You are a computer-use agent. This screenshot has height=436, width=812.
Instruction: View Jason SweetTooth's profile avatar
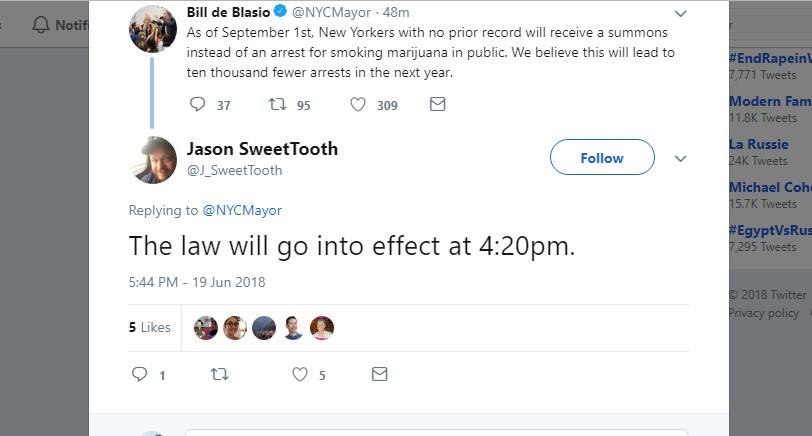point(153,160)
